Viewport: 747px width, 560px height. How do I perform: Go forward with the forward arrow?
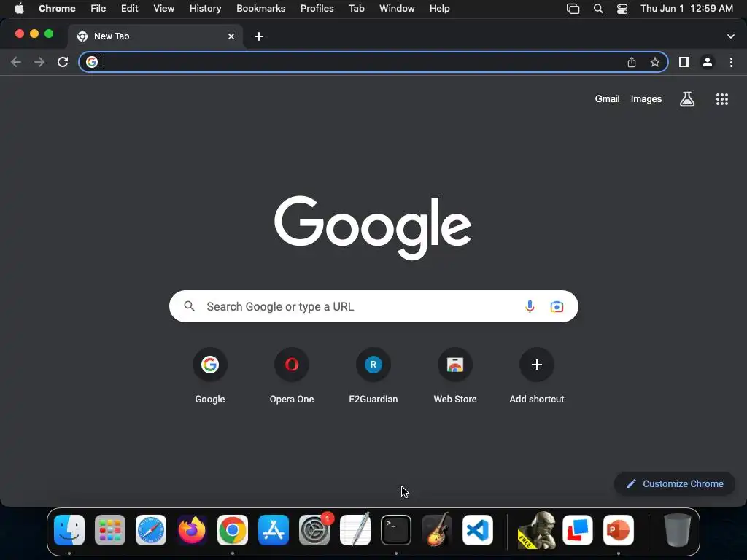click(x=39, y=62)
